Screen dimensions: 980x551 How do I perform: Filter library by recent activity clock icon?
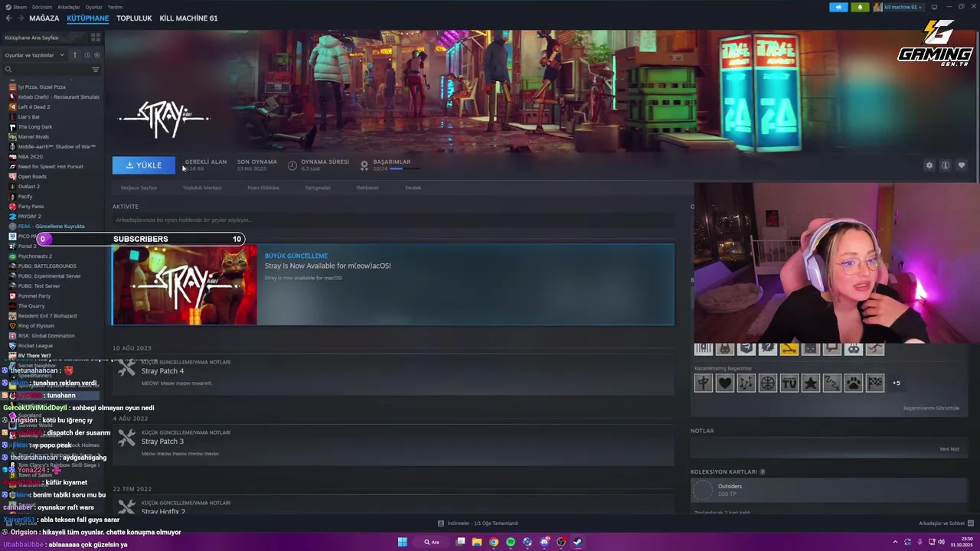coord(87,55)
